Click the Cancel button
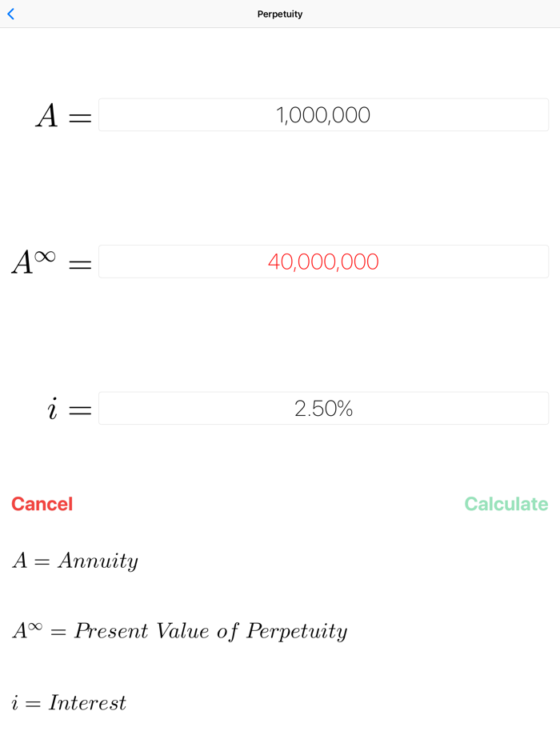This screenshot has width=560, height=747. click(x=42, y=504)
